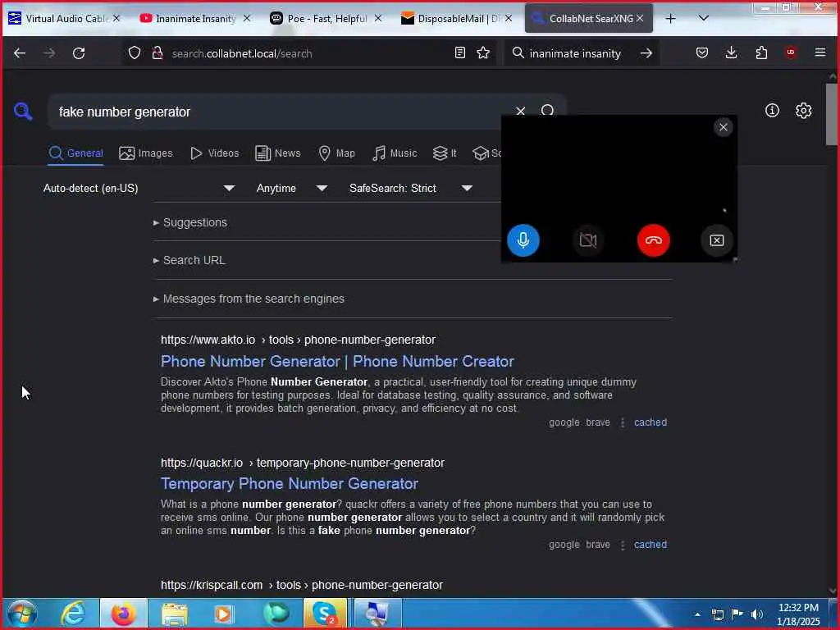
Task: Click the quackr.io result URL
Action: (303, 463)
